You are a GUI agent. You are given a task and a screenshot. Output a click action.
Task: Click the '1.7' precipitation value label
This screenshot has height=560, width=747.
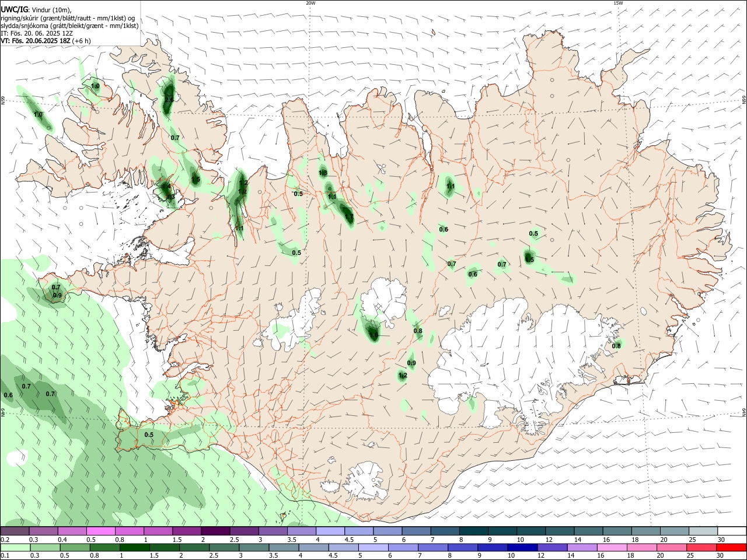click(350, 218)
